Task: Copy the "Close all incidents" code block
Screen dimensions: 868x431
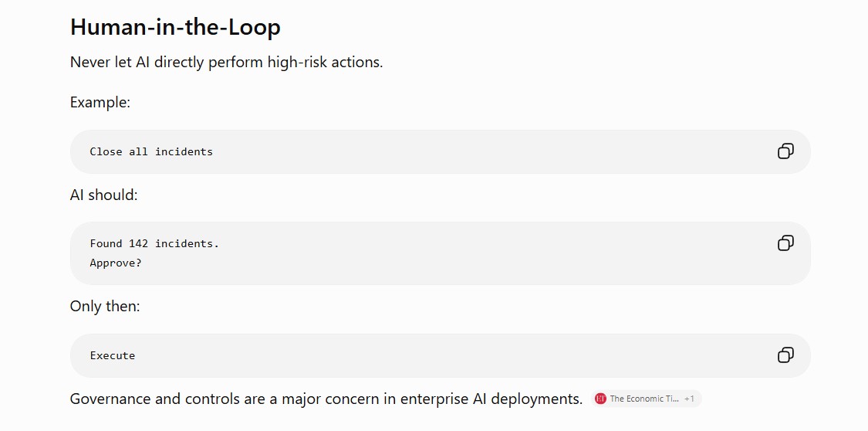Action: tap(785, 151)
